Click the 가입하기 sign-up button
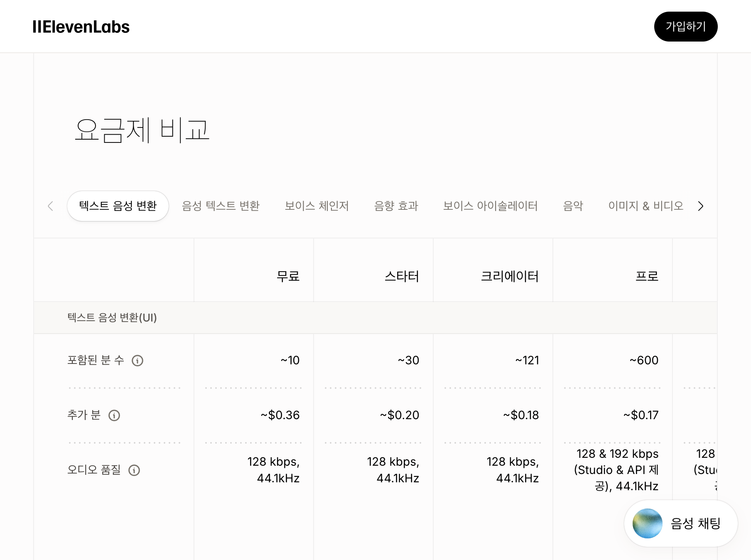The width and height of the screenshot is (751, 560). click(x=686, y=27)
